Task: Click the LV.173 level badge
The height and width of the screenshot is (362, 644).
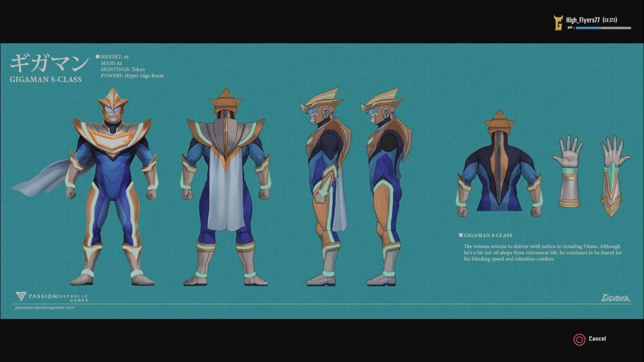Action: tap(610, 20)
